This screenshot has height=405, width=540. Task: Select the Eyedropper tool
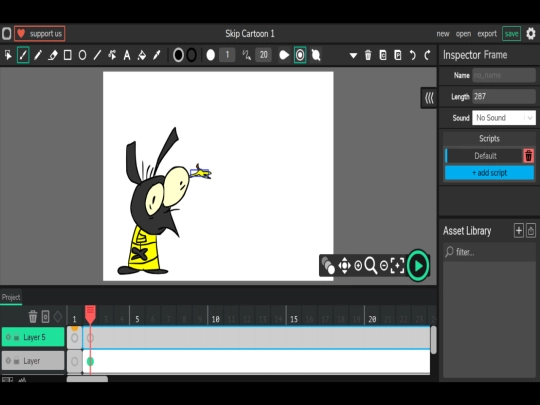pyautogui.click(x=157, y=55)
